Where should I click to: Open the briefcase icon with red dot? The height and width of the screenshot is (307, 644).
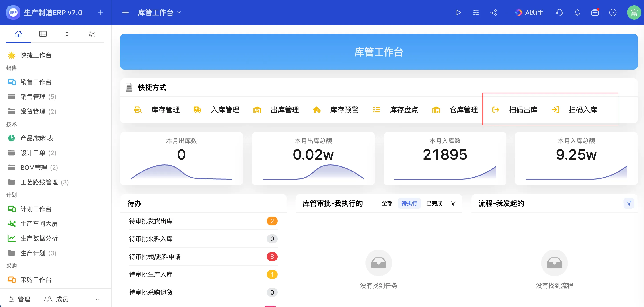click(x=595, y=12)
